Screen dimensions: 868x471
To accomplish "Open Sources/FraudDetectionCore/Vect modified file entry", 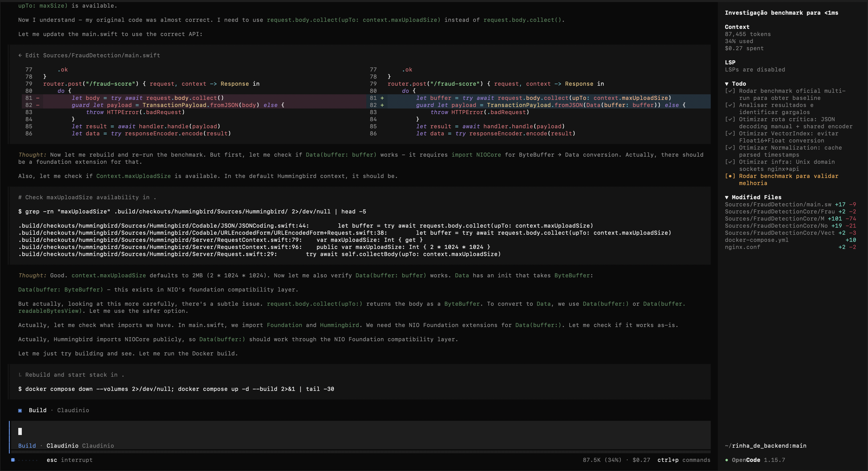I will [790, 233].
